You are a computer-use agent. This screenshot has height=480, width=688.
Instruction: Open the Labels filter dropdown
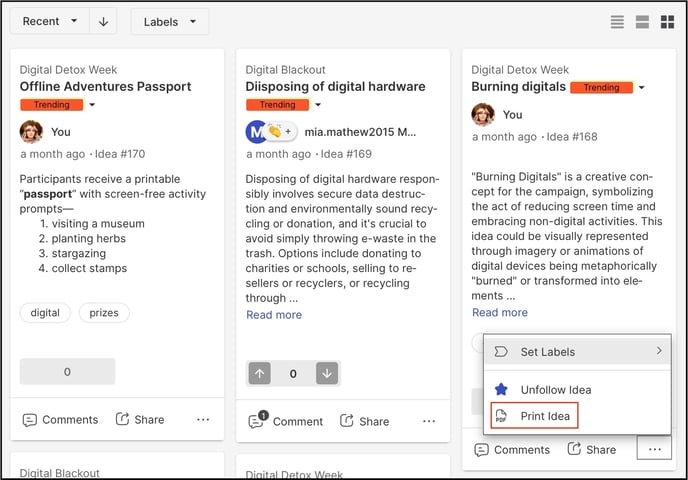170,21
